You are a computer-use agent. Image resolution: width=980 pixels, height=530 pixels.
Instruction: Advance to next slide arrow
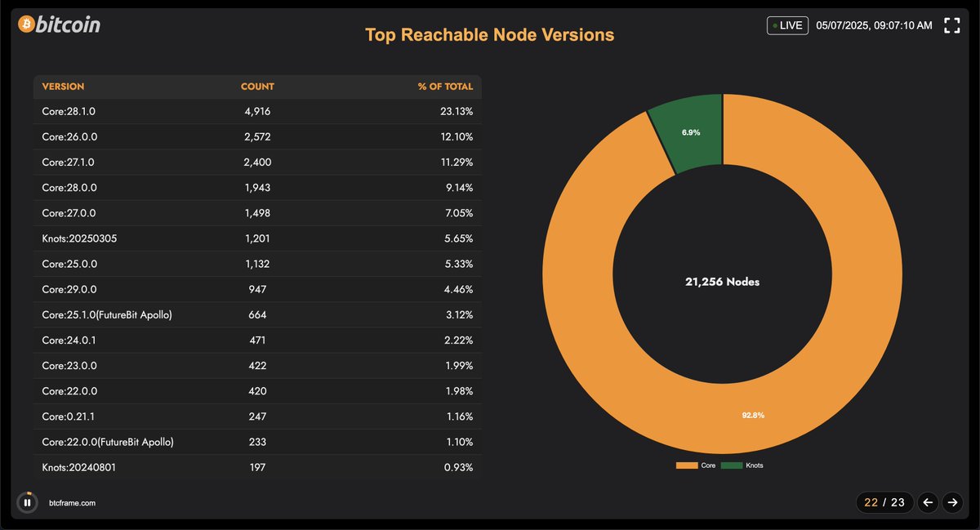[951, 502]
